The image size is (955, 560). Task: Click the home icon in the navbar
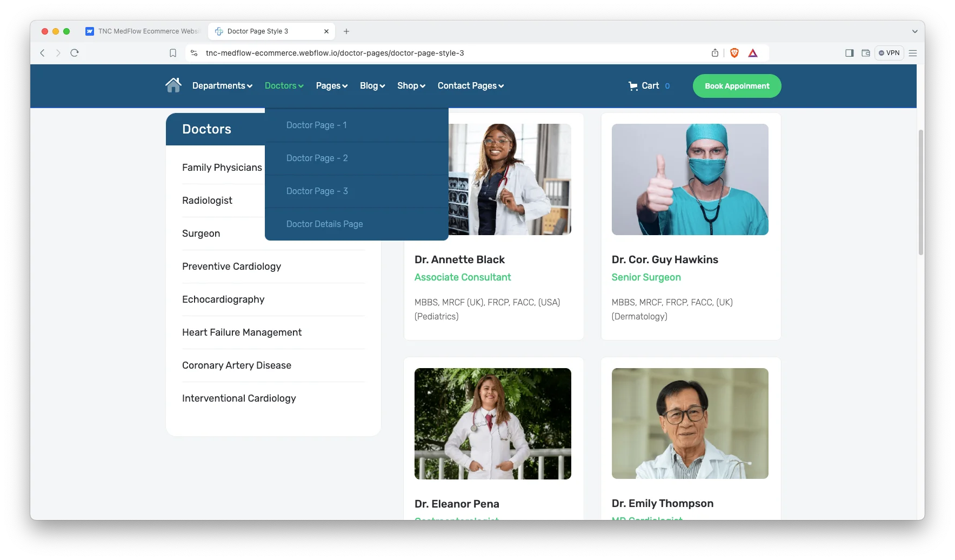(x=173, y=85)
